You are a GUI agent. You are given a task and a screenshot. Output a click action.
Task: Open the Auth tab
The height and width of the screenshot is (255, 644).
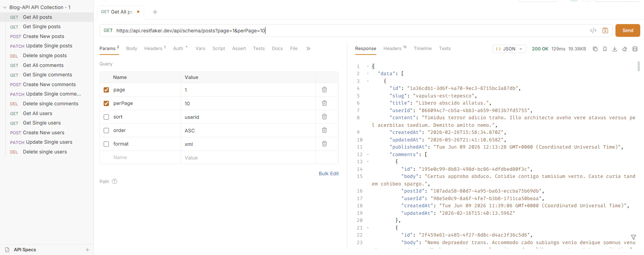coord(180,49)
